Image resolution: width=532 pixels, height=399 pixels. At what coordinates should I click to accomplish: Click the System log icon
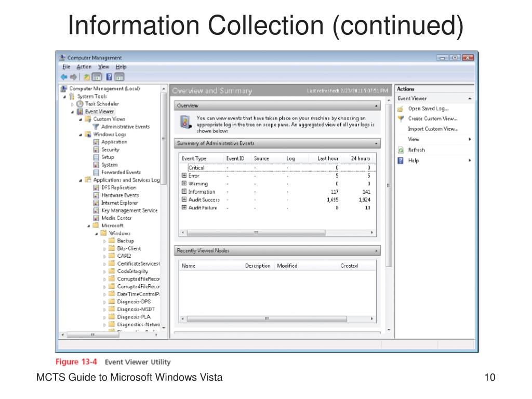[96, 165]
